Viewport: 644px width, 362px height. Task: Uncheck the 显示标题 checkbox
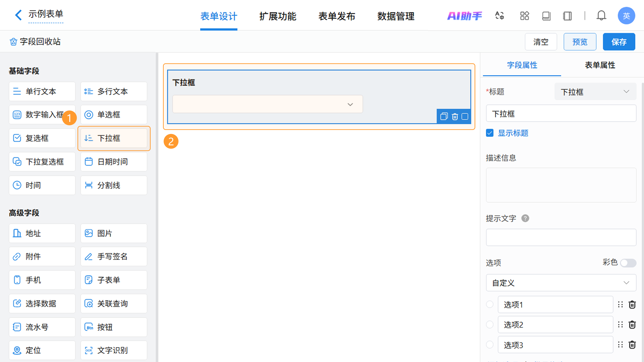[x=490, y=133]
